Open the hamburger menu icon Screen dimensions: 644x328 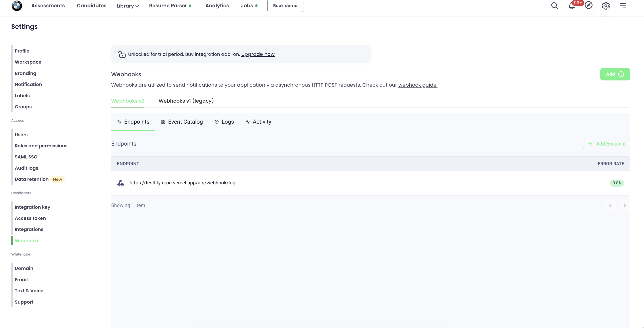point(623,6)
